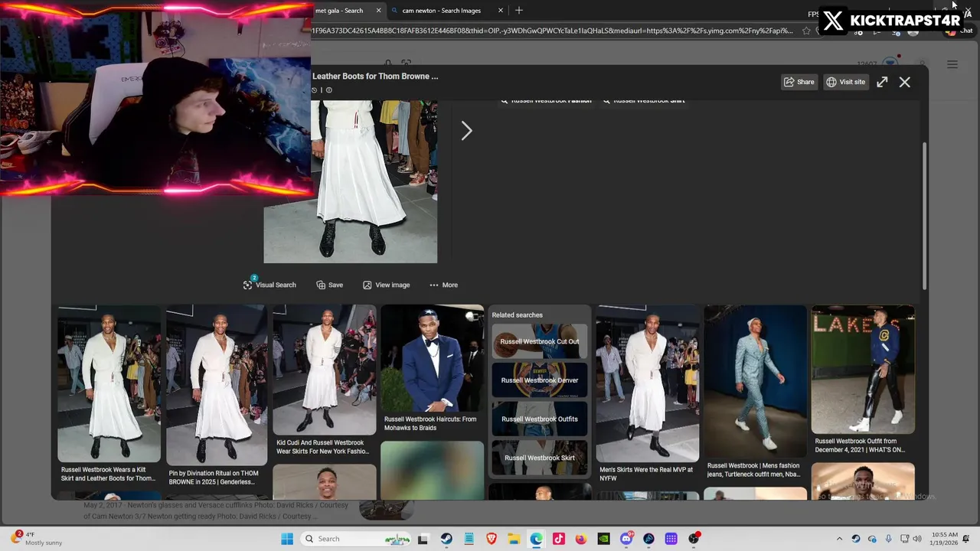Open the network tray icon
Image resolution: width=980 pixels, height=551 pixels.
[904, 539]
